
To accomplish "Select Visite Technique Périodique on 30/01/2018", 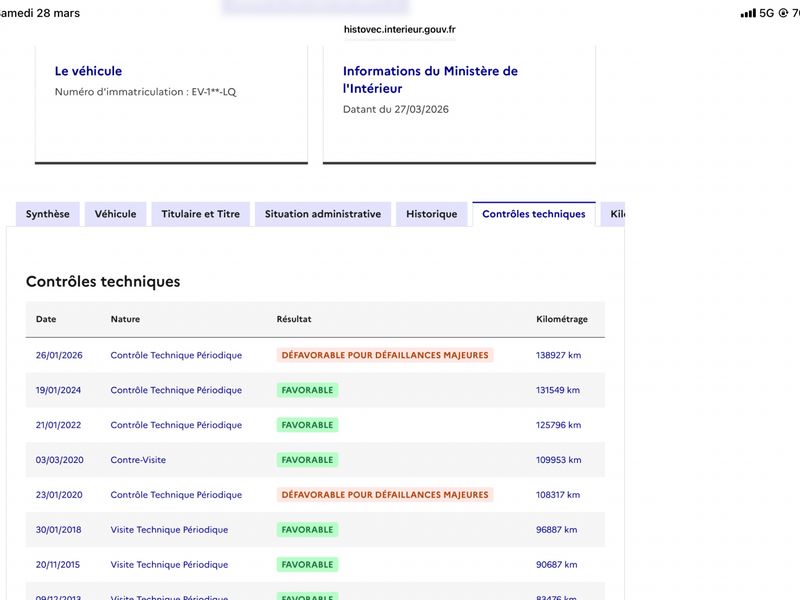I will pos(169,530).
